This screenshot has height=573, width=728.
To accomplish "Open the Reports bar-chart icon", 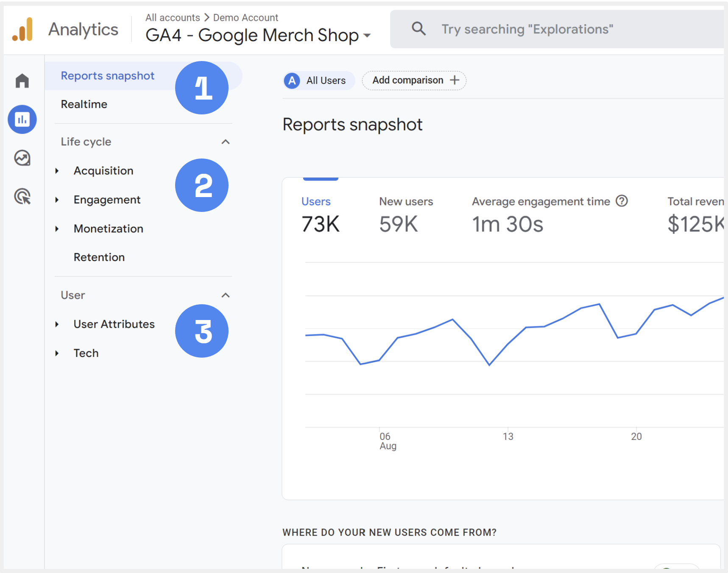I will [22, 120].
